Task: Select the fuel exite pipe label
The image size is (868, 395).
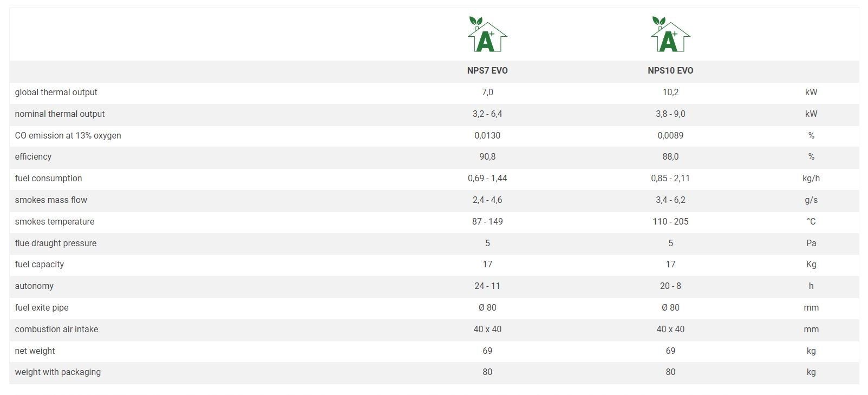Action: (42, 307)
